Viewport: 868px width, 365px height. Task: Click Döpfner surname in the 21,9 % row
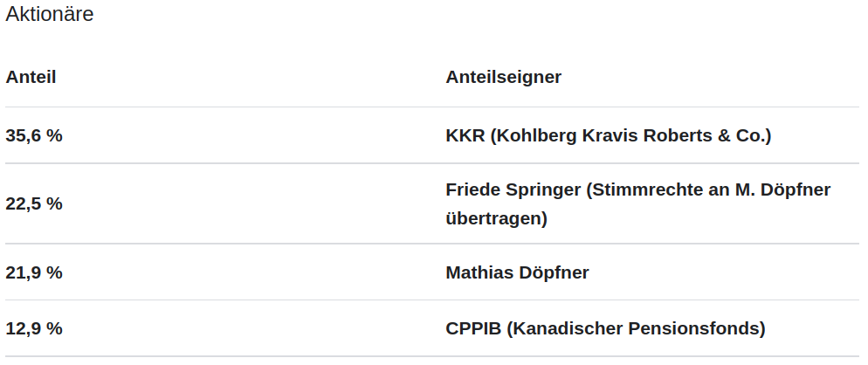pyautogui.click(x=555, y=272)
